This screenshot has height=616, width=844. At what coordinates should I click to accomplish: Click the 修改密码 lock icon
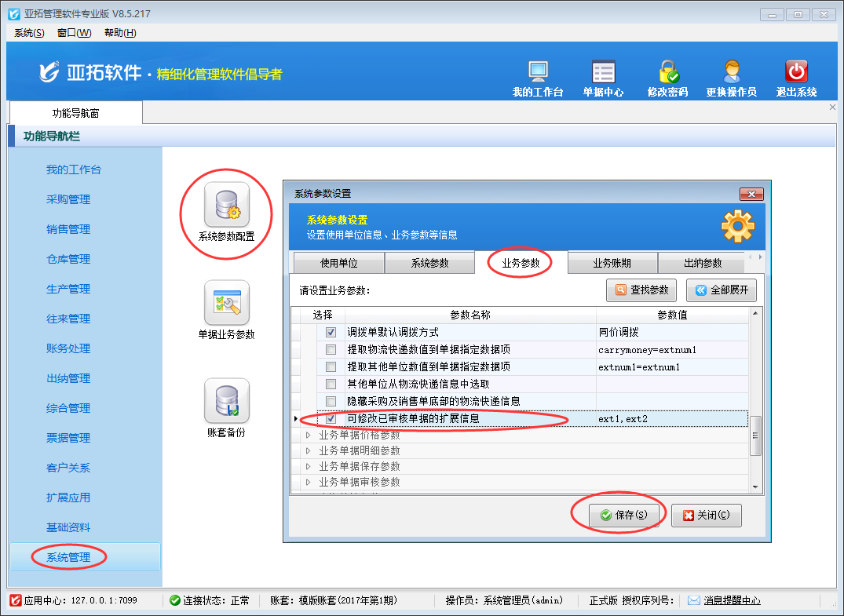coord(668,72)
